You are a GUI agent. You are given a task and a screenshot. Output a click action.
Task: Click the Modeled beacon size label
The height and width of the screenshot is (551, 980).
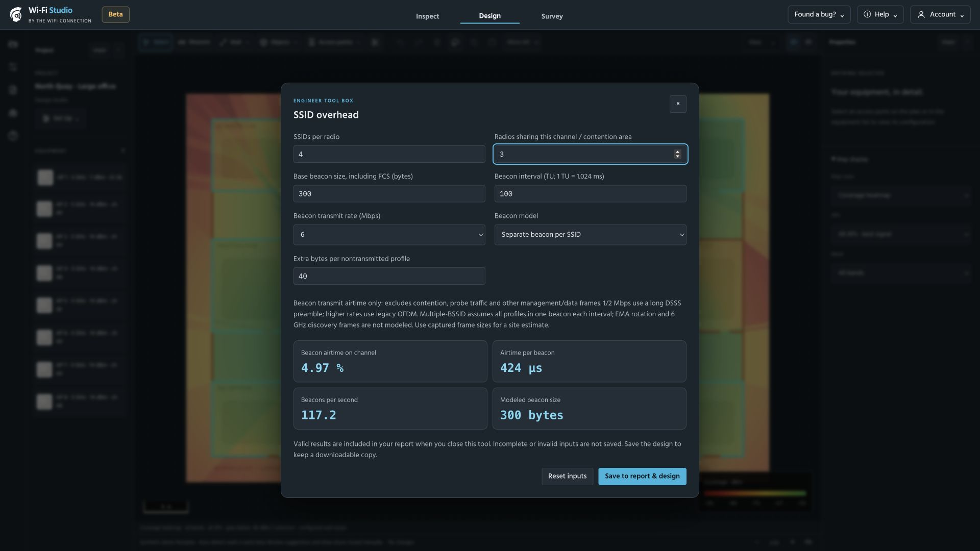530,400
